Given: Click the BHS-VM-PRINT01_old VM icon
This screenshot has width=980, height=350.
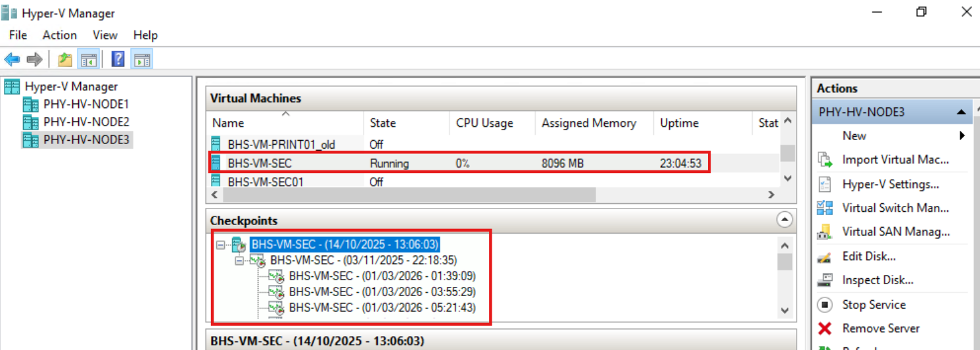Looking at the screenshot, I should click(x=216, y=144).
